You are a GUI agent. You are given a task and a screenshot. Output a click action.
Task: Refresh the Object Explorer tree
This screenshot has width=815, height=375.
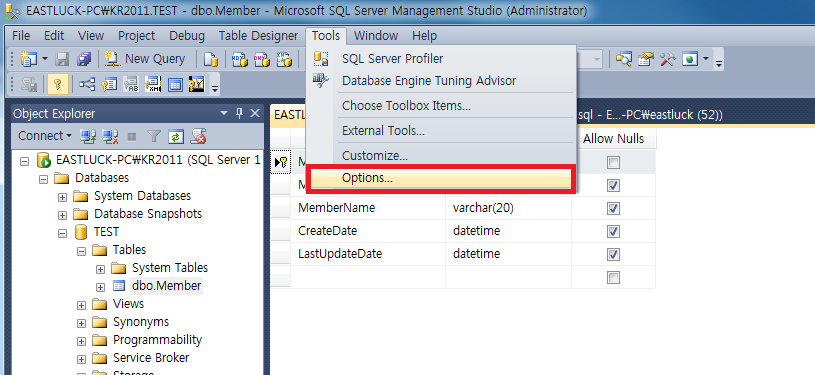(x=176, y=136)
